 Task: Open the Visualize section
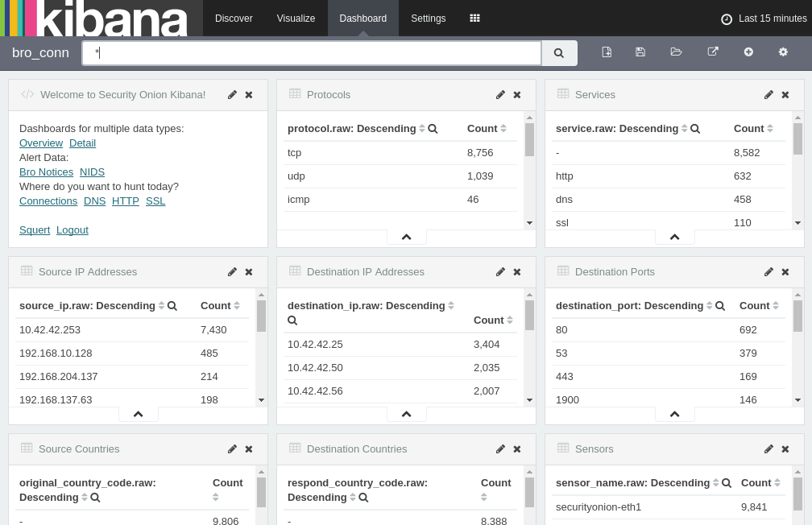click(296, 19)
